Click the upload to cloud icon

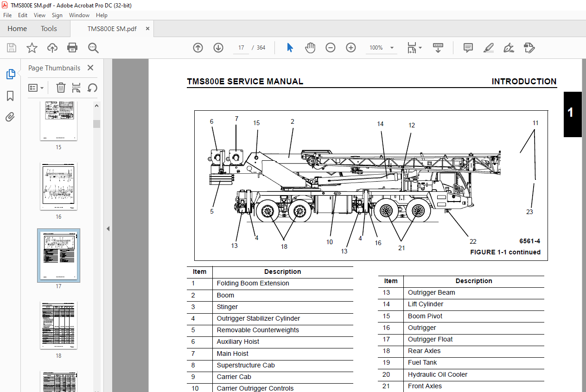[x=52, y=48]
